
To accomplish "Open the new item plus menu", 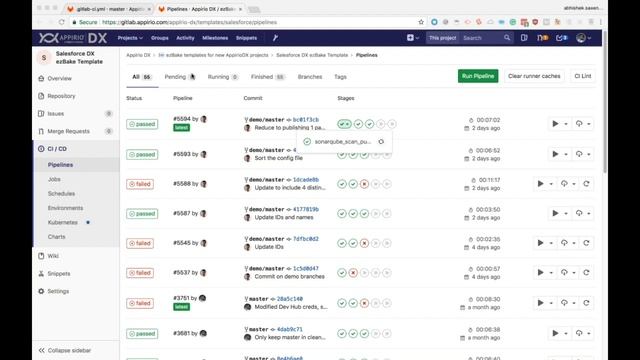I will tap(413, 38).
